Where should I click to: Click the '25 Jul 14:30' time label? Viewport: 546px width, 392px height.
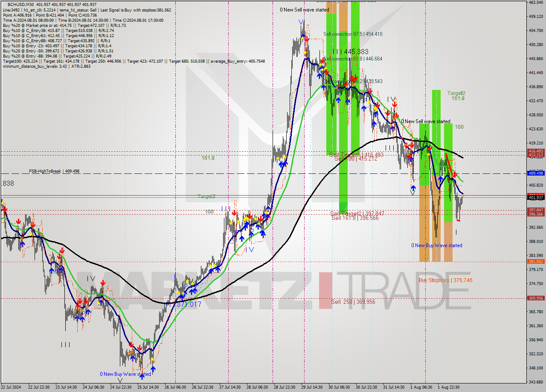tap(148, 387)
